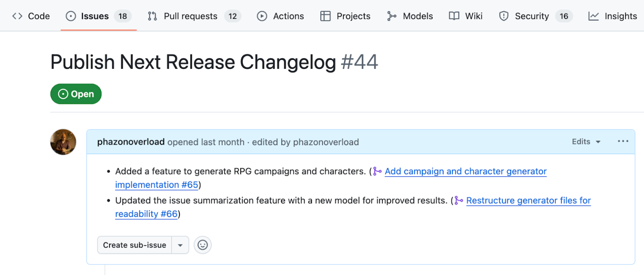Click the Actions play icon

262,16
